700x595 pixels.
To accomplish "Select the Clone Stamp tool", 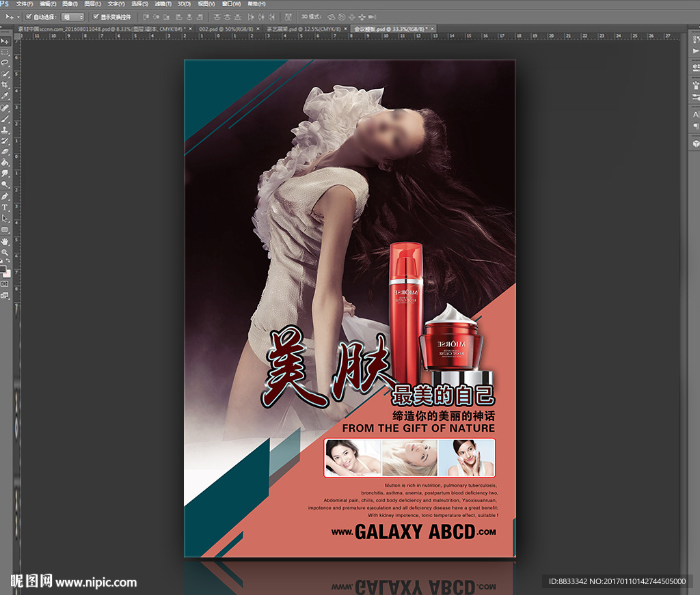I will pyautogui.click(x=5, y=129).
